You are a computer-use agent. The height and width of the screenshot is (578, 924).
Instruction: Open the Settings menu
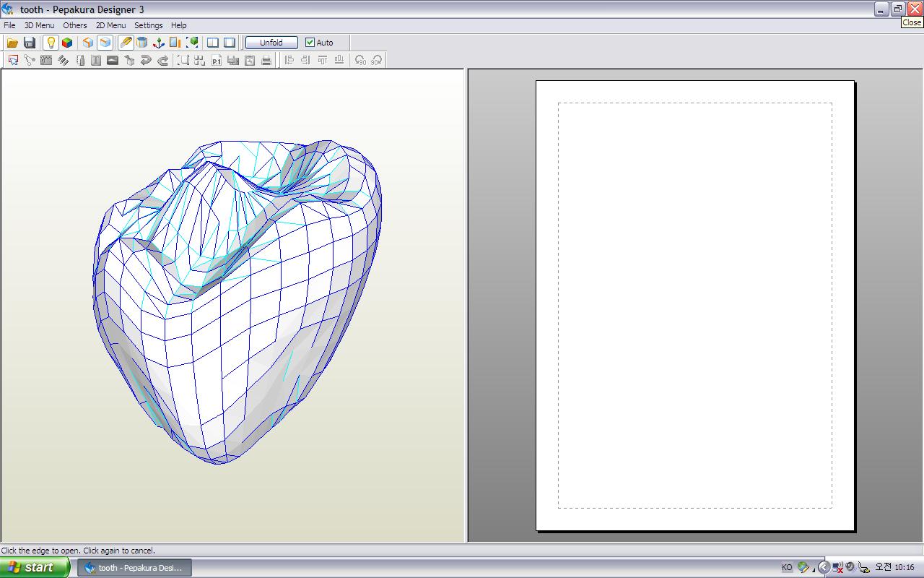click(149, 25)
